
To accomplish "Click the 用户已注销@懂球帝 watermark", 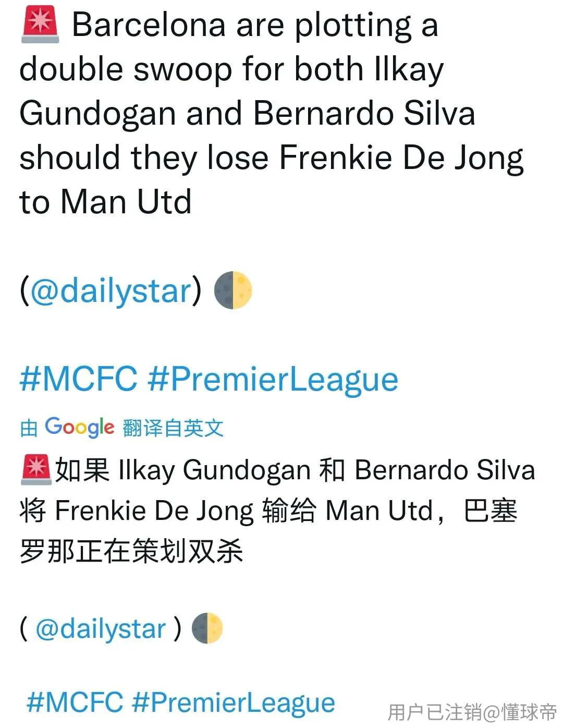I will 472,712.
